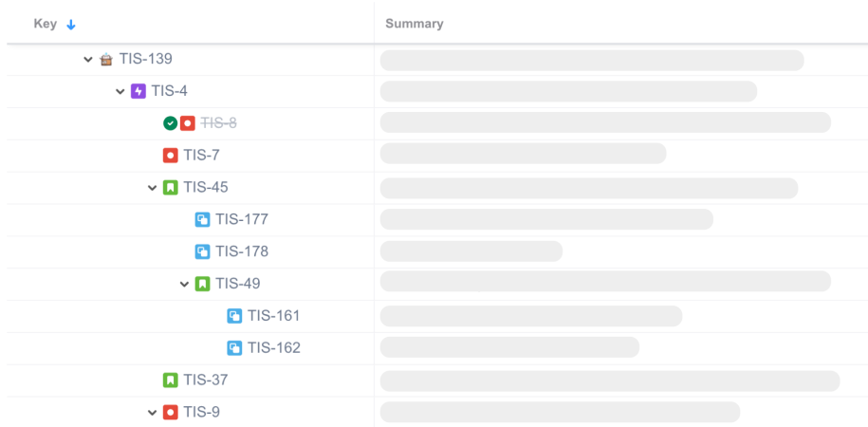Click the blue sort arrow beside Key
This screenshot has width=868, height=427.
pos(71,25)
